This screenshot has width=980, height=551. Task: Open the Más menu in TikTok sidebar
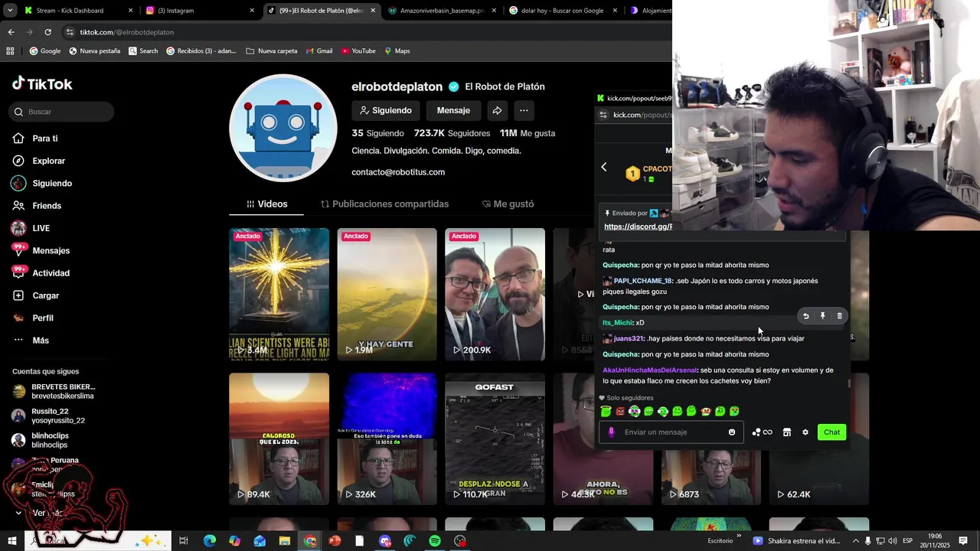pyautogui.click(x=40, y=341)
